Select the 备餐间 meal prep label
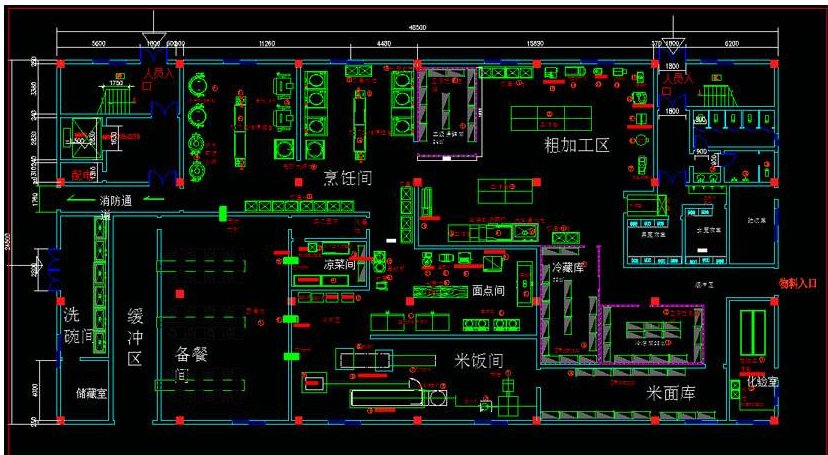The height and width of the screenshot is (455, 828). click(183, 365)
